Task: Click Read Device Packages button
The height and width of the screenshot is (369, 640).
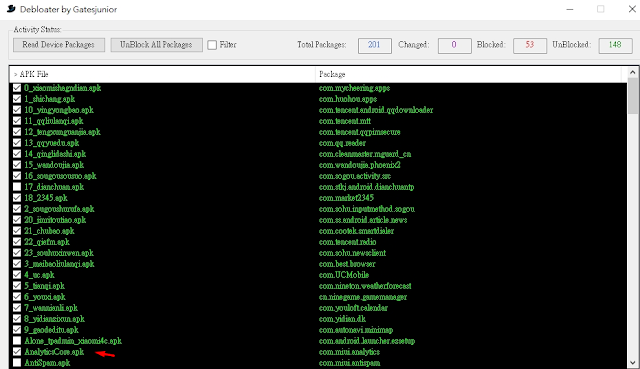Action: (x=59, y=45)
